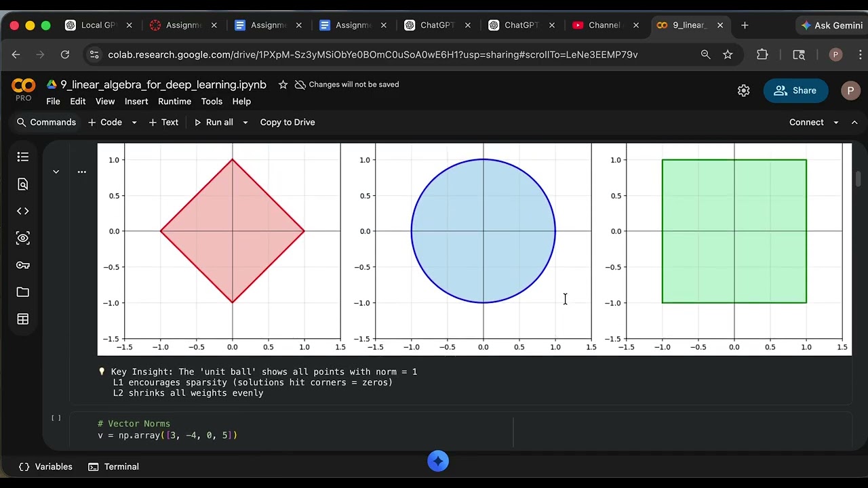View site information icon in address bar
This screenshot has width=868, height=488.
tap(94, 55)
